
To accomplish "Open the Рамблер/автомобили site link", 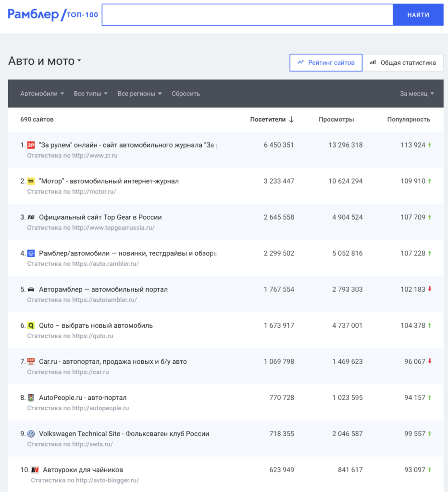I will click(x=128, y=253).
